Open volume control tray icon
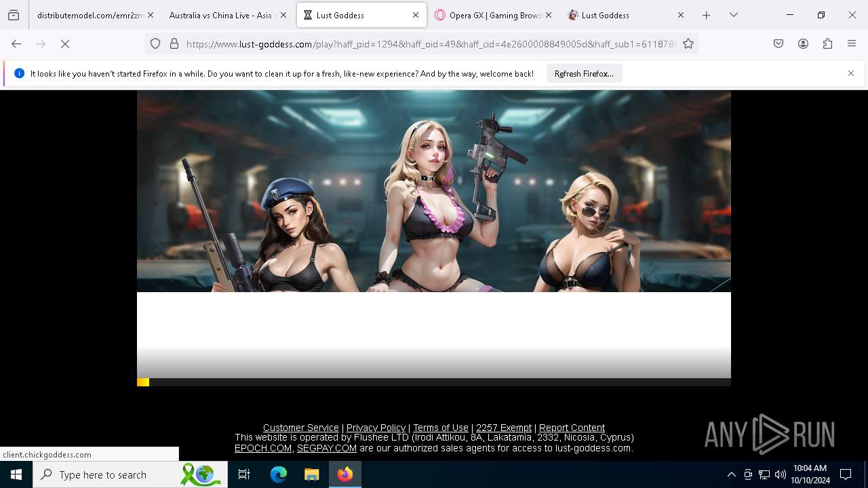 (781, 474)
